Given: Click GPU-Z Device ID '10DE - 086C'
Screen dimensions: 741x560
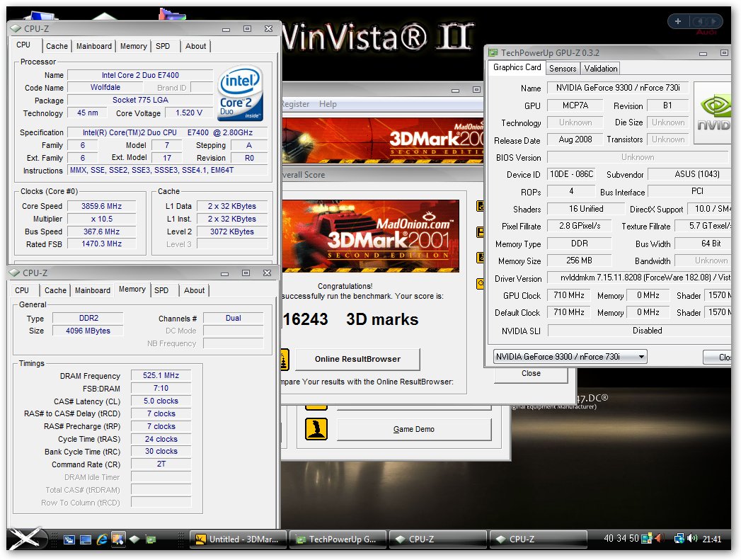Looking at the screenshot, I should pos(571,174).
